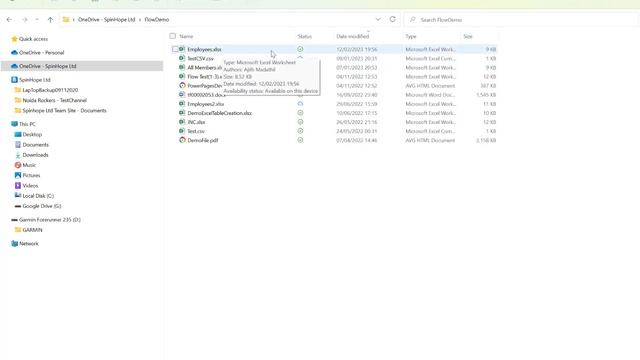Click the All Members Excel file icon

tap(182, 67)
